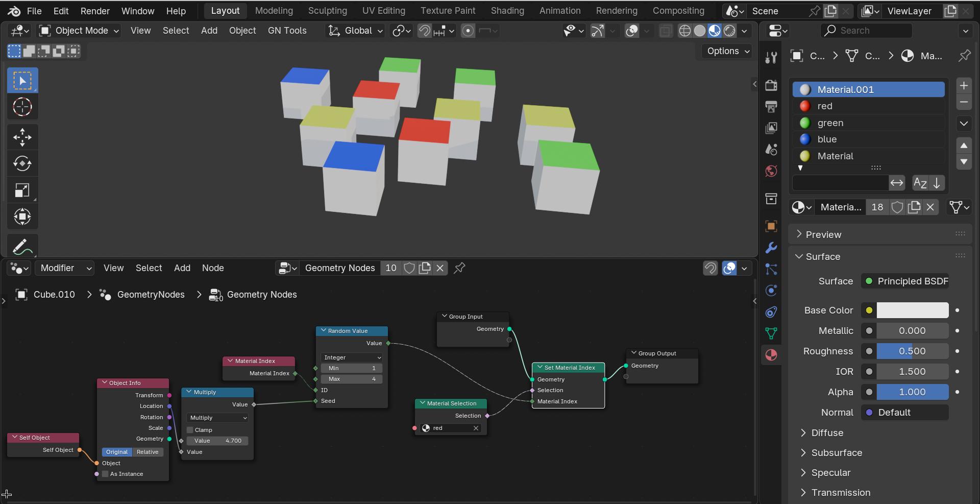Adjust the Alpha slider

913,392
